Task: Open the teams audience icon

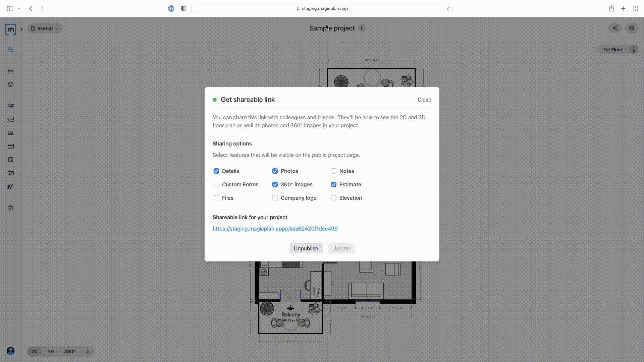Action: (11, 119)
